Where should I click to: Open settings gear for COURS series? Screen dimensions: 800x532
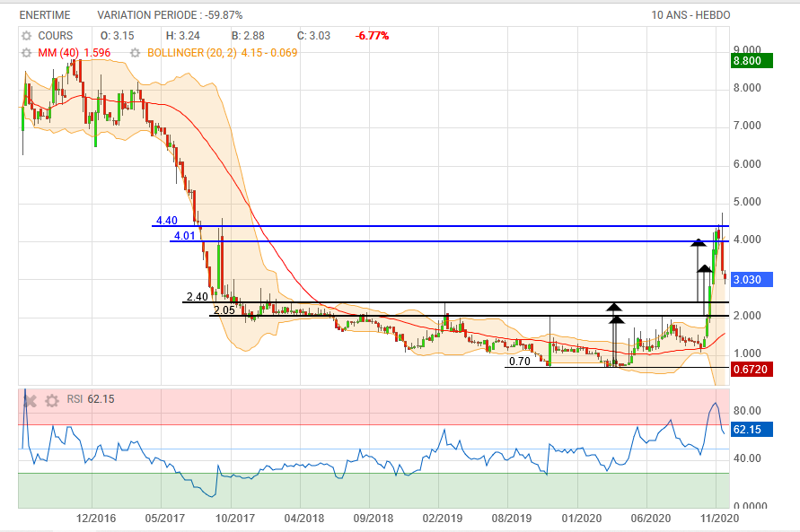26,35
